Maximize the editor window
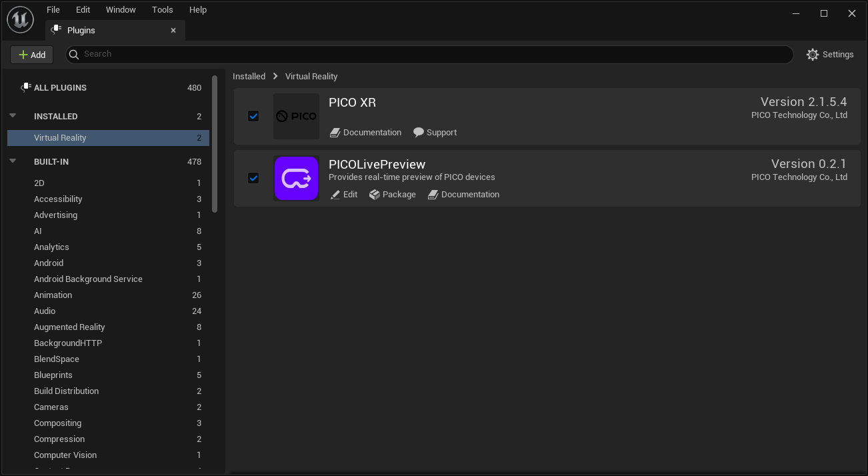This screenshot has width=868, height=476. (824, 13)
